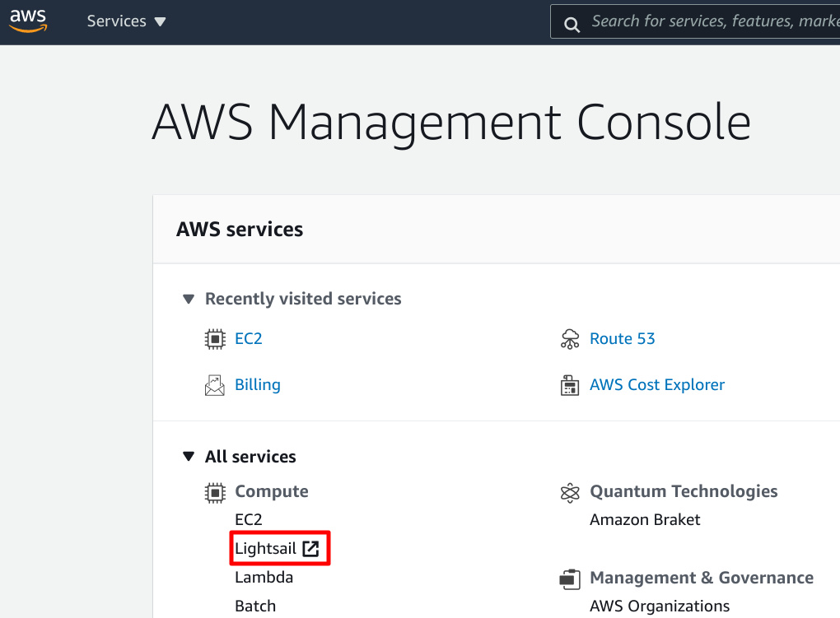Open the Services dropdown menu
This screenshot has width=840, height=618.
127,21
